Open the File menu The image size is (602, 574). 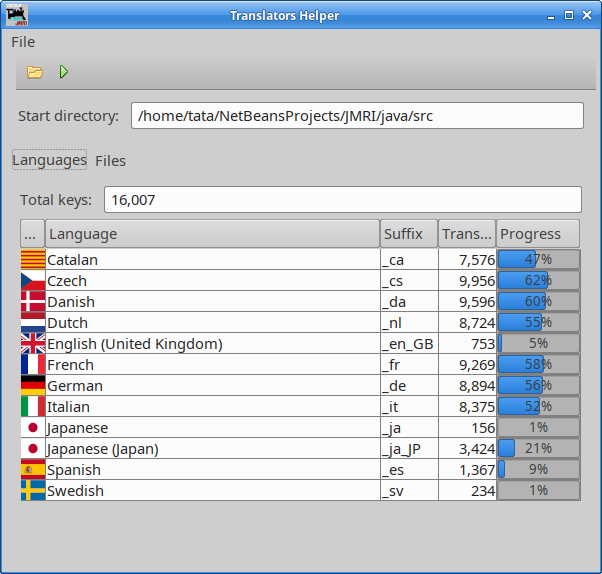pyautogui.click(x=23, y=42)
